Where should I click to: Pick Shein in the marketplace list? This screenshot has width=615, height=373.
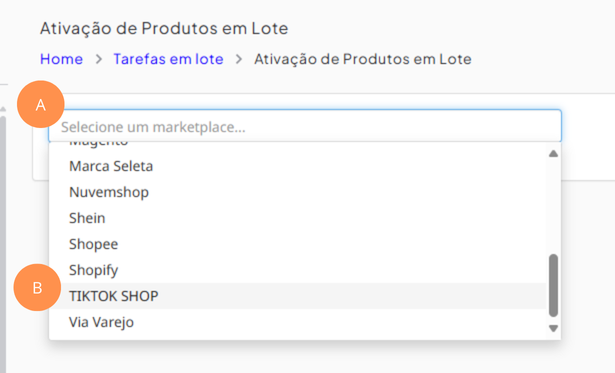point(297,218)
